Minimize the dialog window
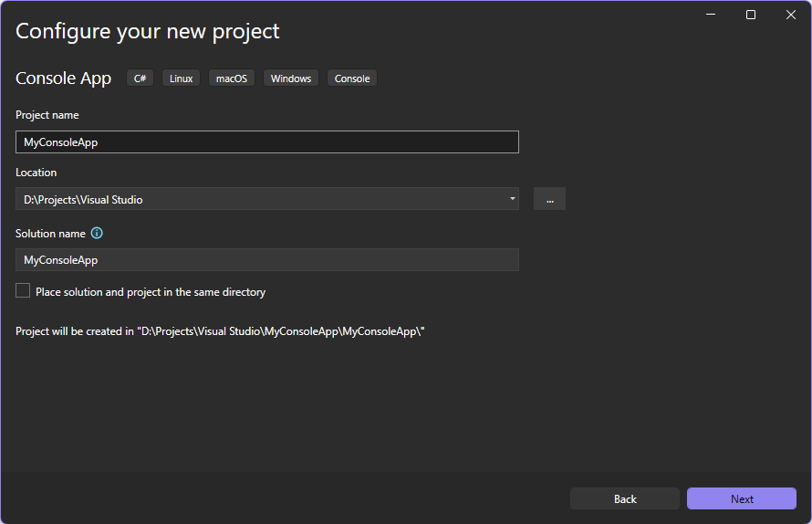The width and height of the screenshot is (812, 524). click(711, 15)
